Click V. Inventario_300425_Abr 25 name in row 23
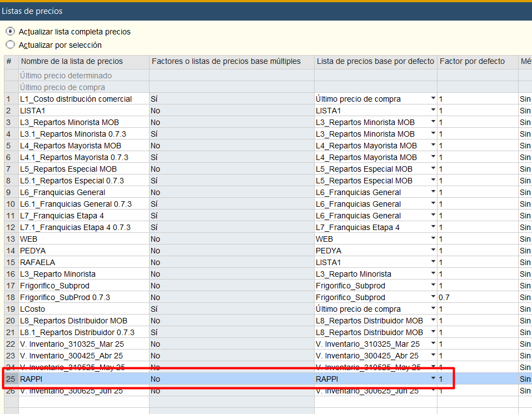The height and width of the screenshot is (414, 532). click(71, 356)
